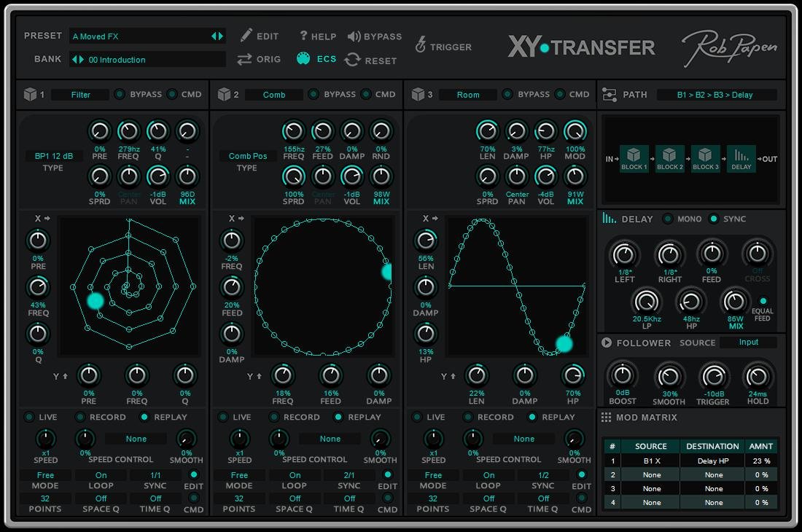Click the EDIT pencil icon
Viewport: 802px width, 532px height.
[246, 35]
